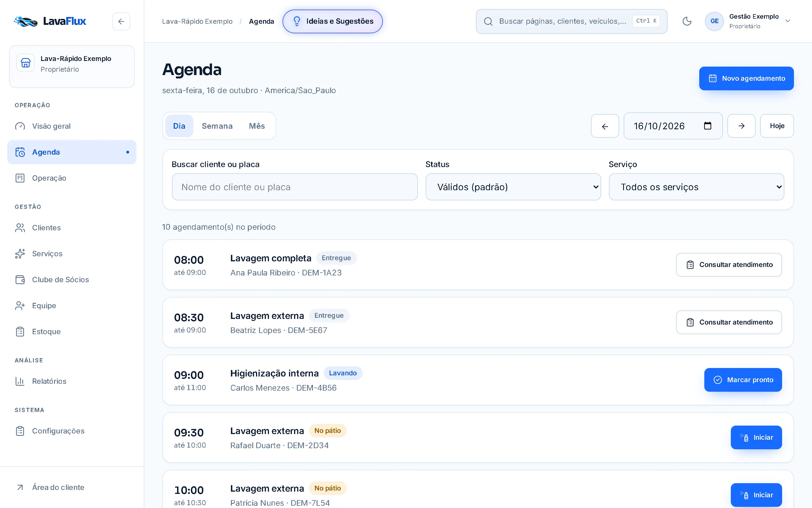The height and width of the screenshot is (508, 812).
Task: Collapse the sidebar with the arrow button
Action: [121, 21]
